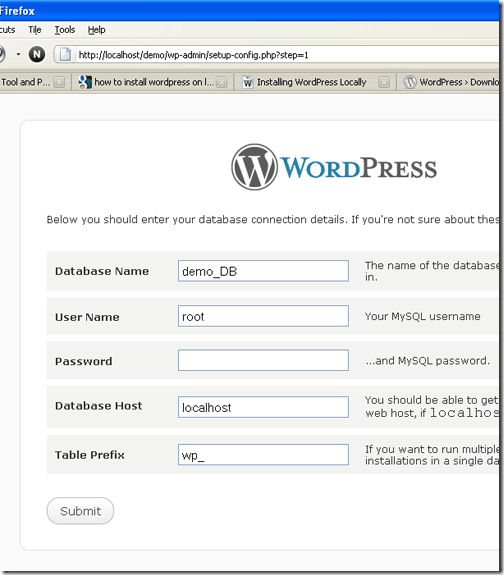This screenshot has width=504, height=575.
Task: Open the Tile menu
Action: point(35,30)
